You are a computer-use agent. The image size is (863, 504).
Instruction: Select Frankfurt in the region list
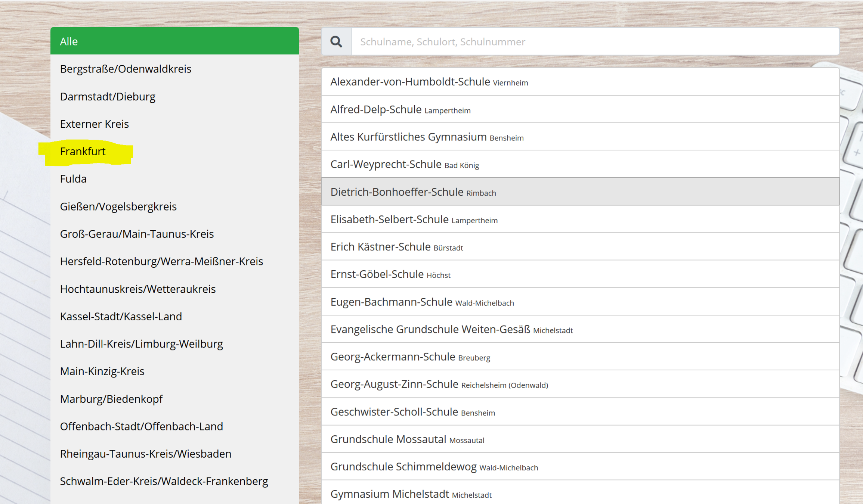83,152
